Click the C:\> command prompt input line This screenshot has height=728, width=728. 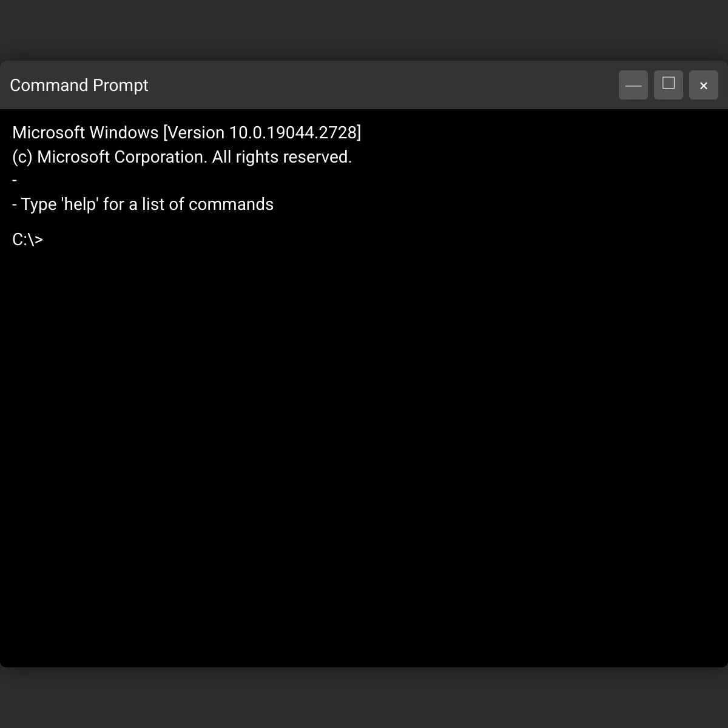[364, 239]
